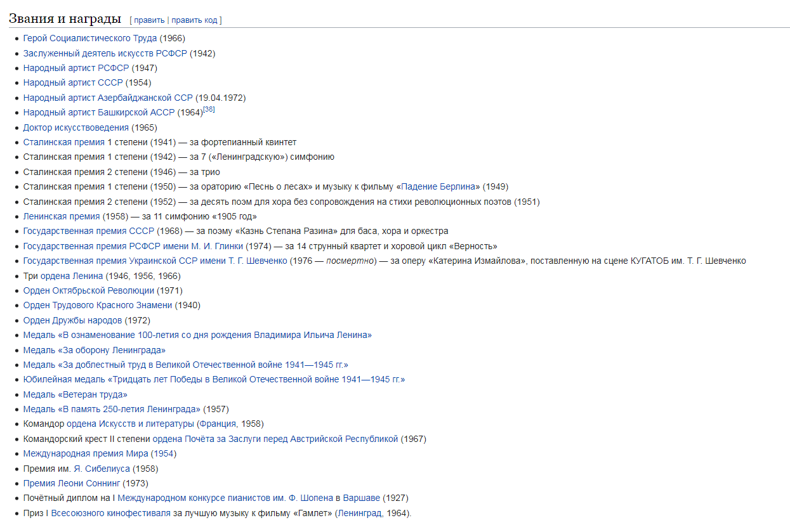The width and height of the screenshot is (790, 532).
Task: Click the «править код» edit link
Action: (x=195, y=20)
